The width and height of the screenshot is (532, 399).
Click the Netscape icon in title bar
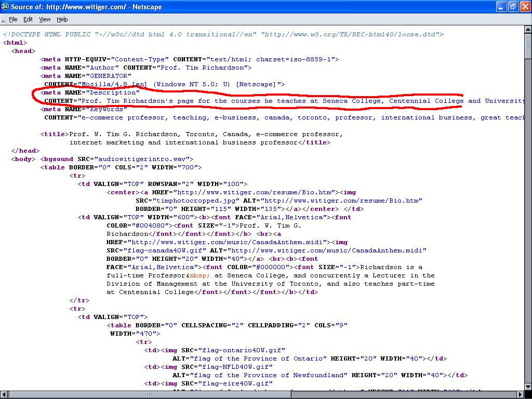coord(5,6)
